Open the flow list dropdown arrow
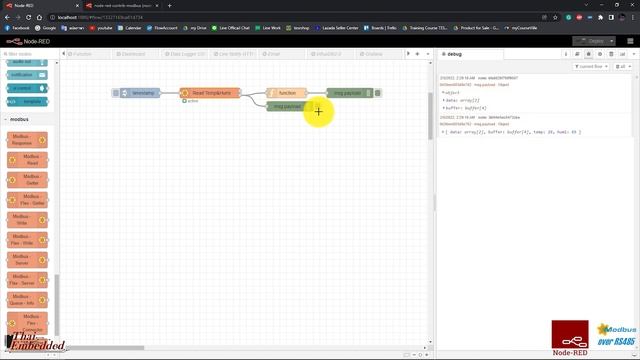Screen dimensions: 640x360 click(428, 54)
